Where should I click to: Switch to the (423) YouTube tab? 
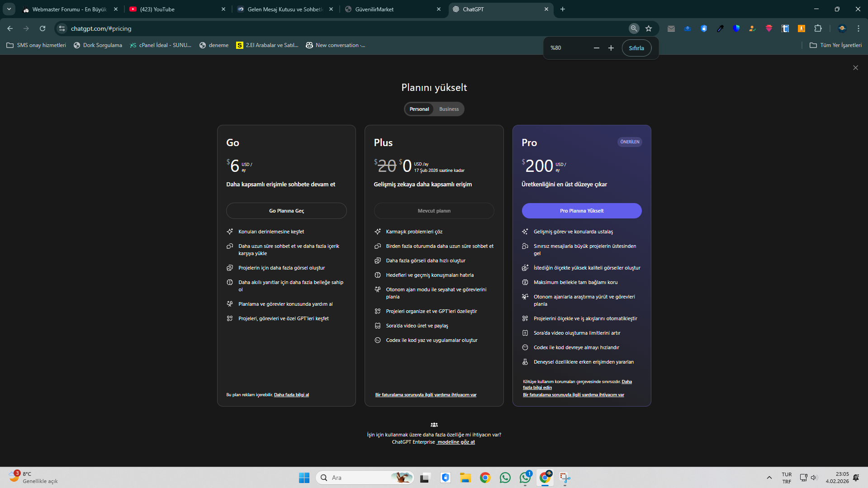(x=177, y=9)
